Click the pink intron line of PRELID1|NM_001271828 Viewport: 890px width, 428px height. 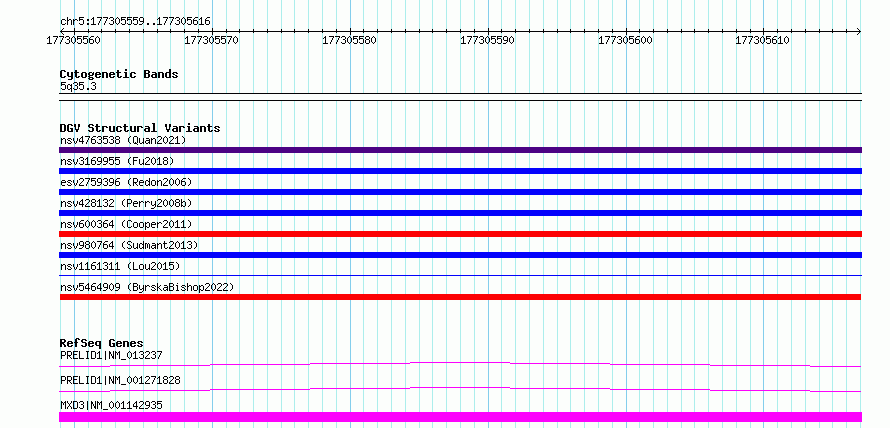460,389
